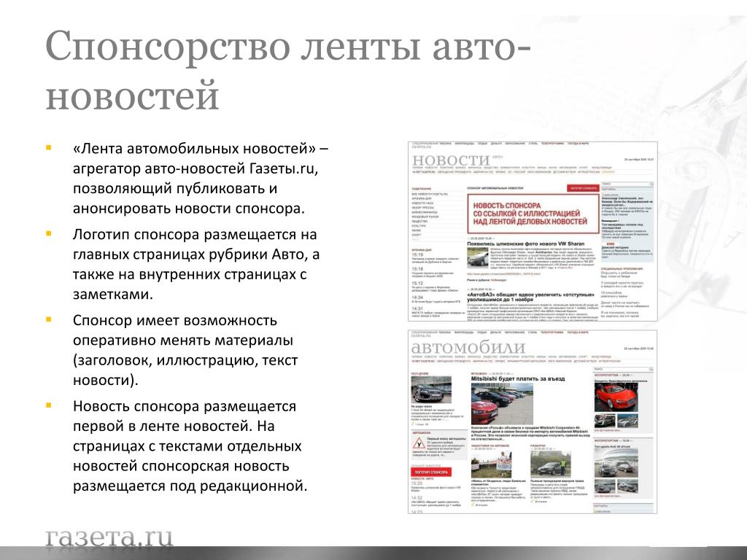Click the road sign 'У' autoschool icon
747x560 pixels.
point(419,444)
